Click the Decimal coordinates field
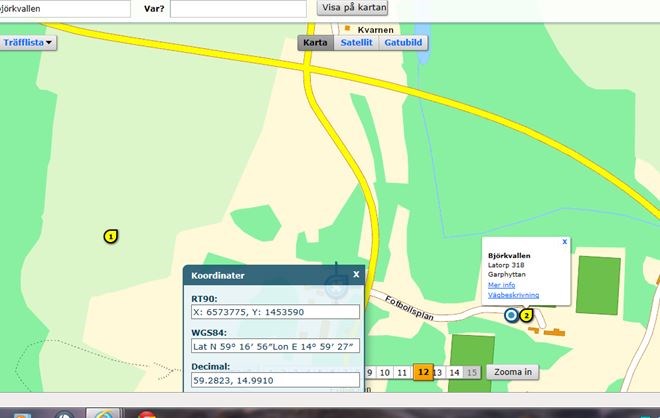The height and width of the screenshot is (418, 660). pos(274,380)
